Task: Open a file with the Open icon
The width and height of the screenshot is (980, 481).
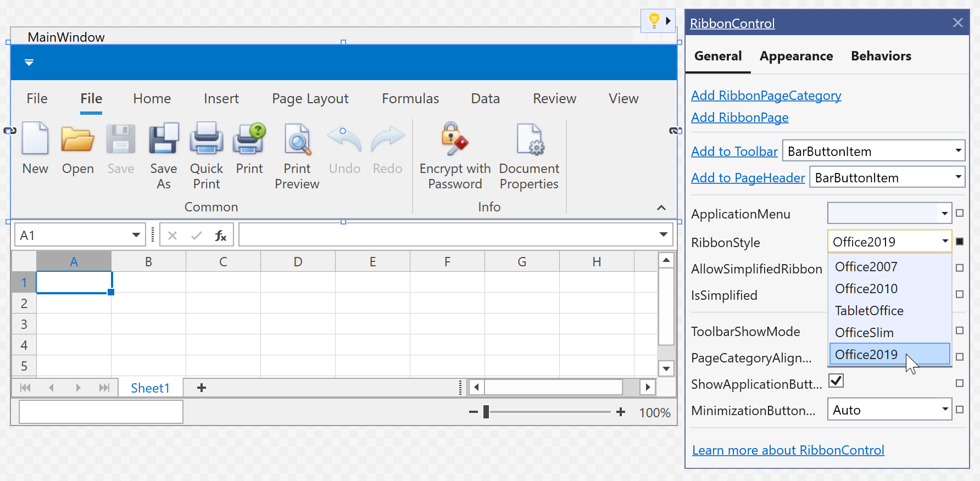Action: point(77,139)
